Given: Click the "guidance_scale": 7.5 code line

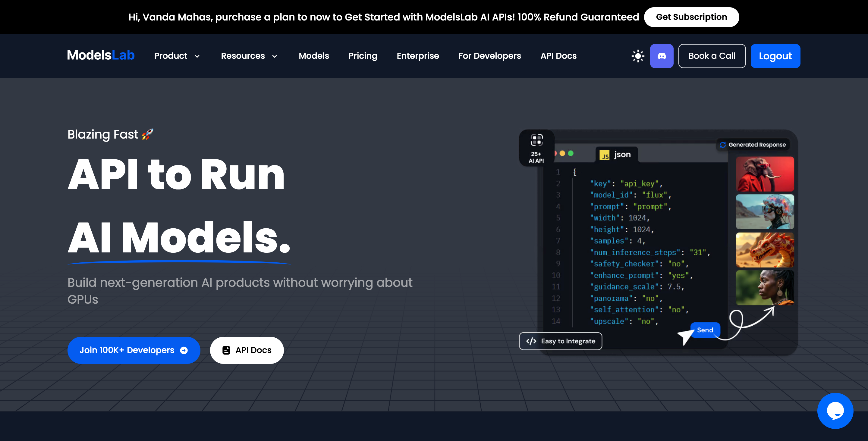Looking at the screenshot, I should (x=637, y=287).
